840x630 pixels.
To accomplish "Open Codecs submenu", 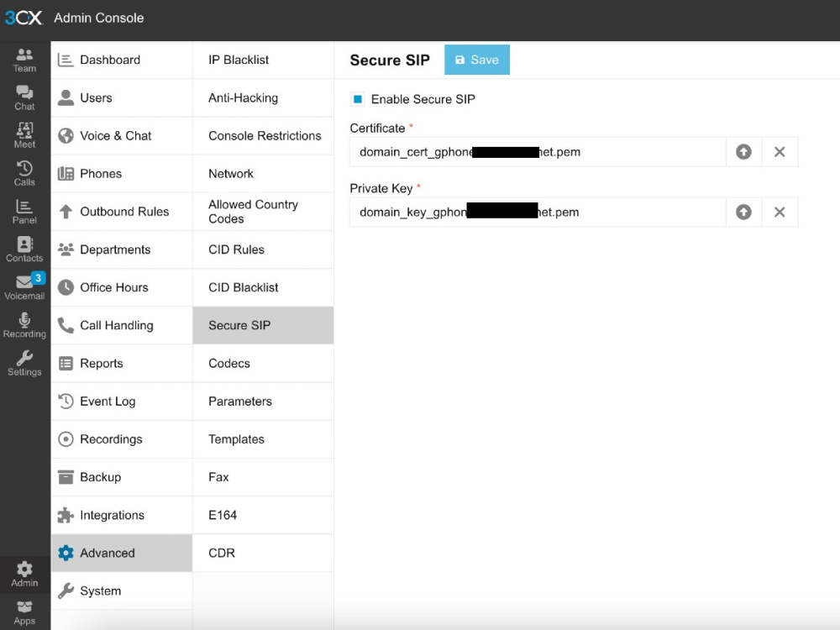I will coord(263,363).
